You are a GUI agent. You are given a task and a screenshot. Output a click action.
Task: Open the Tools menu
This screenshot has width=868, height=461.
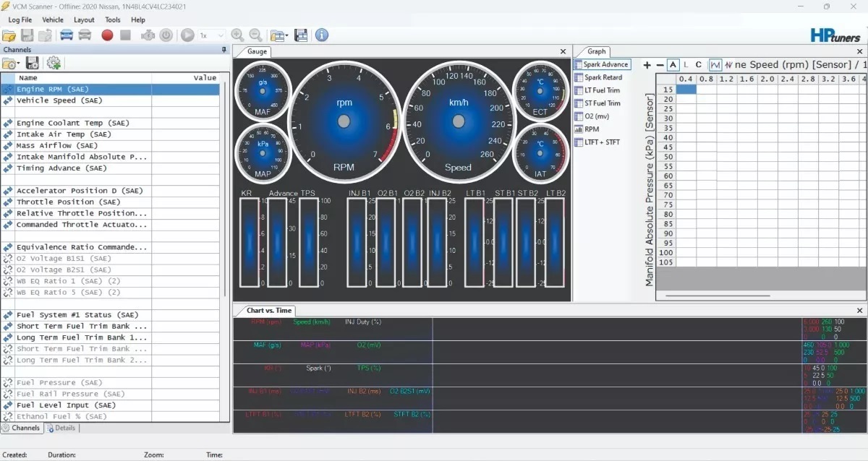(x=113, y=20)
